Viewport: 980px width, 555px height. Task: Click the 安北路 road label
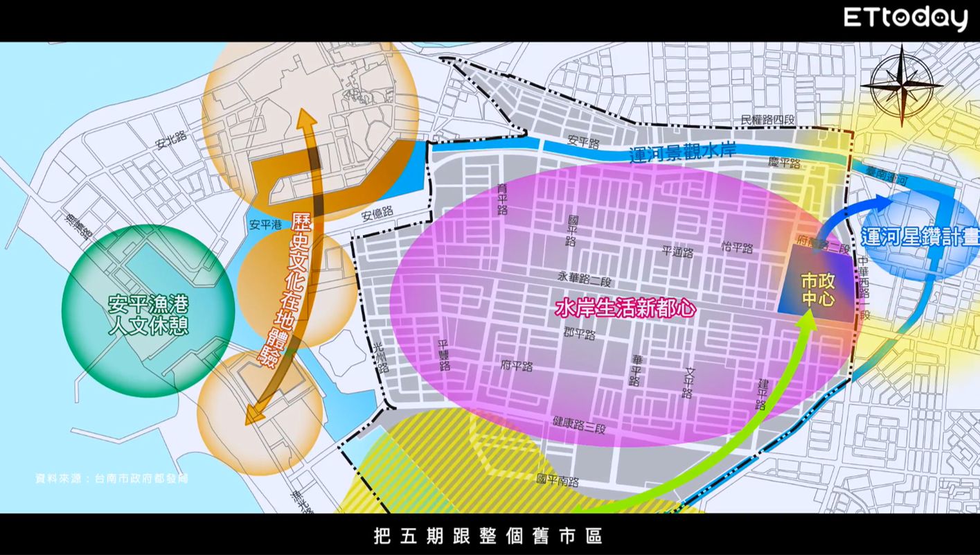click(172, 141)
